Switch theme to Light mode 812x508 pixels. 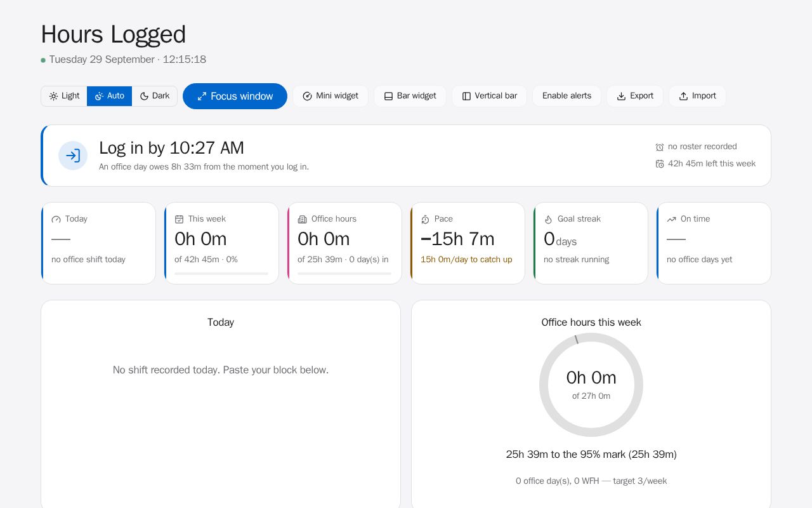(64, 96)
